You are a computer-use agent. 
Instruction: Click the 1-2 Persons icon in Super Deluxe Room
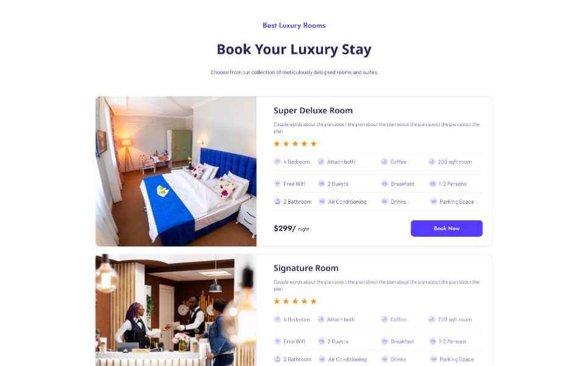(x=433, y=184)
